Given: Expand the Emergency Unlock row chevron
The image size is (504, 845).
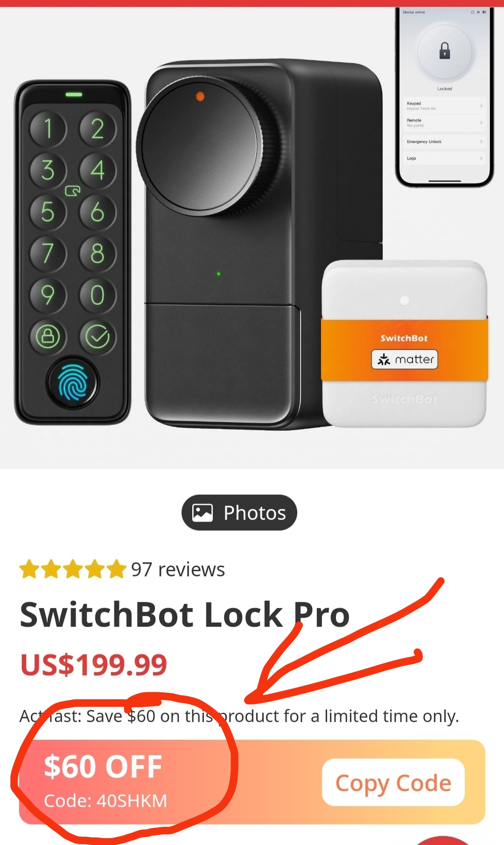Looking at the screenshot, I should pos(481,142).
